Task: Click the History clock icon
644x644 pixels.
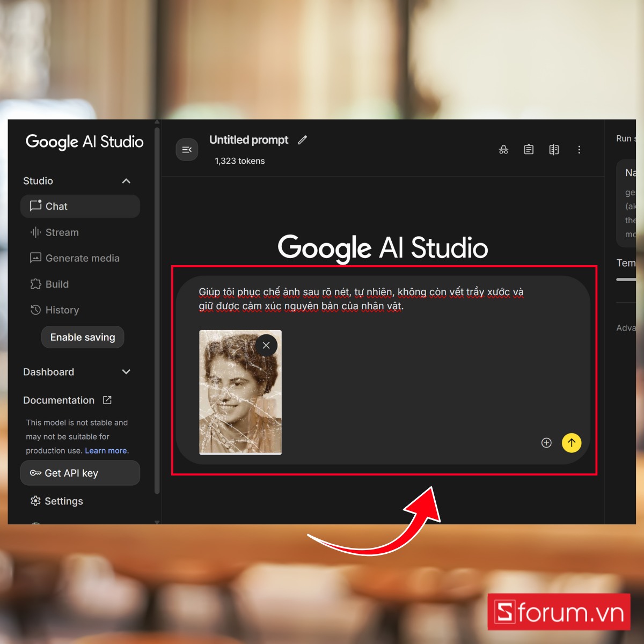Action: pos(35,310)
